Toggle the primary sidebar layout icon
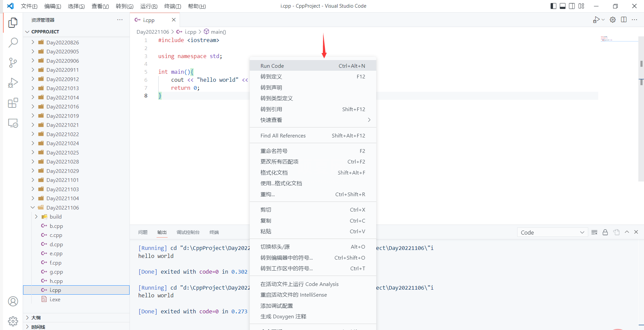The image size is (644, 330). tap(553, 6)
